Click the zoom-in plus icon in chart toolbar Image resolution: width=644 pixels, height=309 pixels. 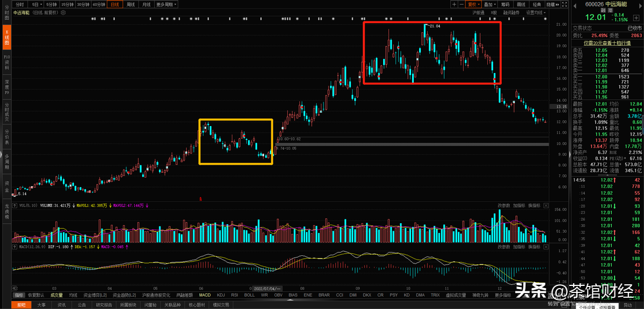[x=454, y=4]
